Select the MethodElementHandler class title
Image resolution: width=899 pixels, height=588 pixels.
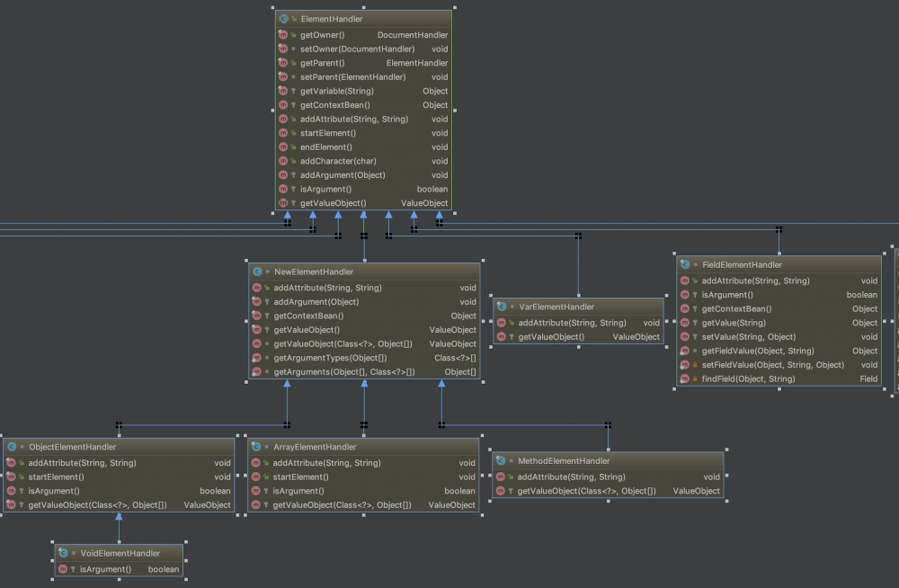[x=564, y=461]
